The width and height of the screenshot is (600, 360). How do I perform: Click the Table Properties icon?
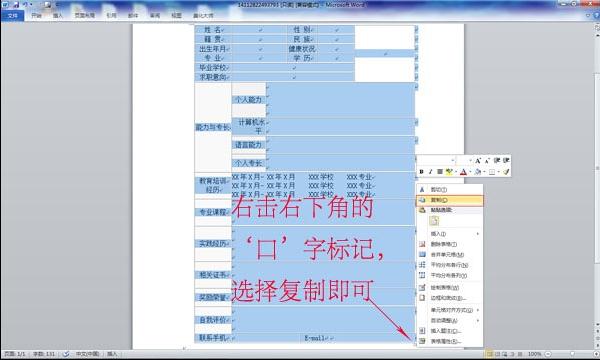[x=422, y=341]
